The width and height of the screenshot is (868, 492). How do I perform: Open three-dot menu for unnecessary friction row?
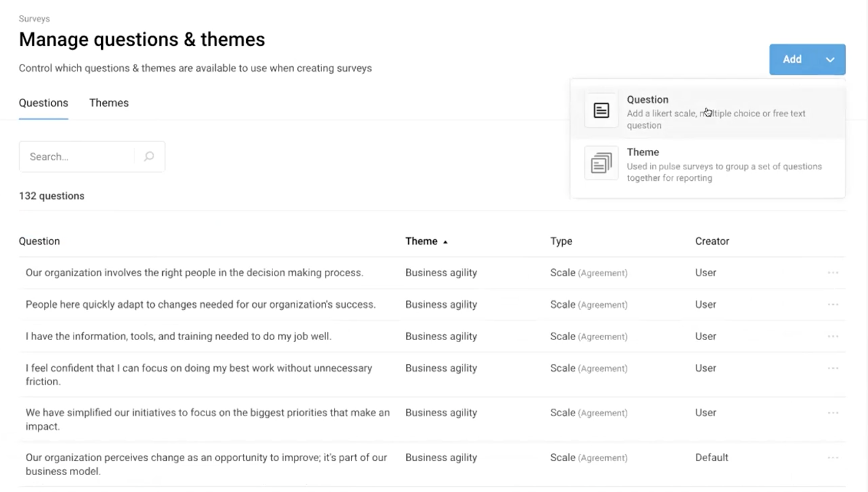point(833,368)
